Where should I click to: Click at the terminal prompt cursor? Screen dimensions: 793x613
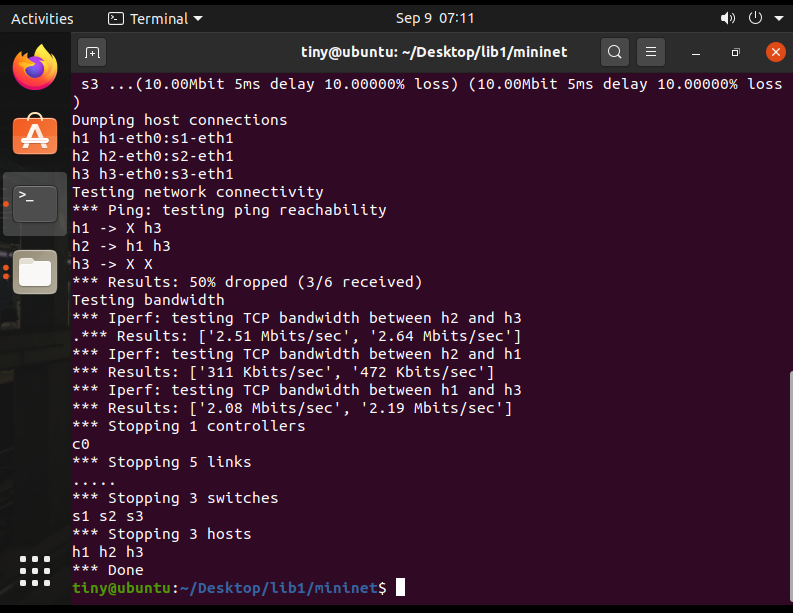400,587
